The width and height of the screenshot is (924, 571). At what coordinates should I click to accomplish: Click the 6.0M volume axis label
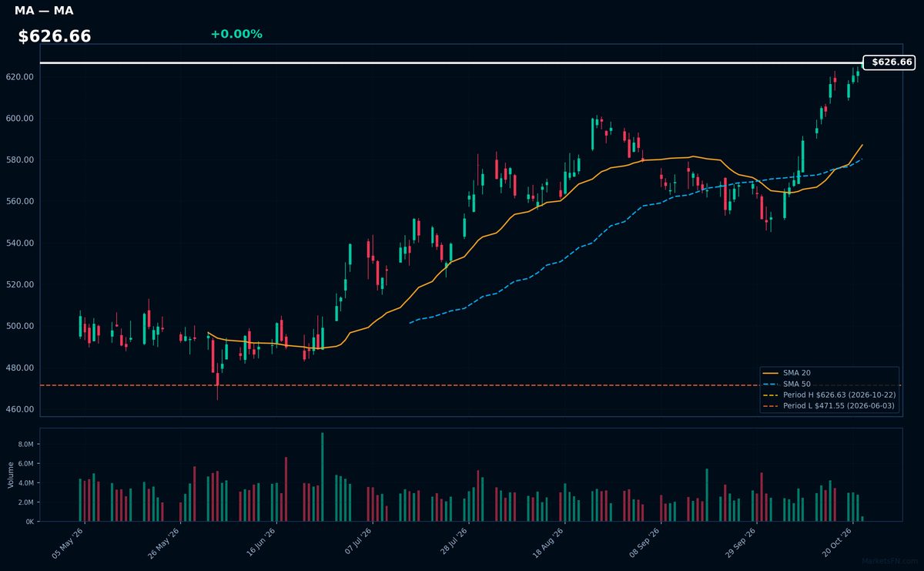click(25, 464)
